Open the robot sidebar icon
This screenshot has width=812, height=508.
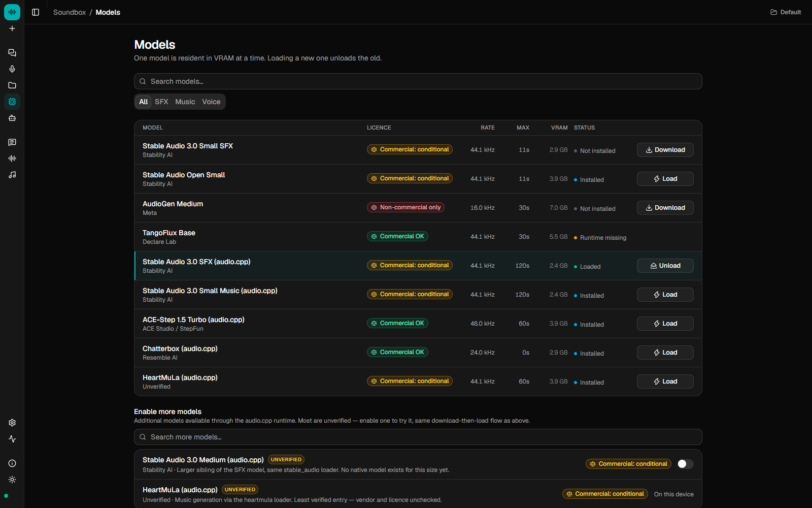tap(12, 118)
